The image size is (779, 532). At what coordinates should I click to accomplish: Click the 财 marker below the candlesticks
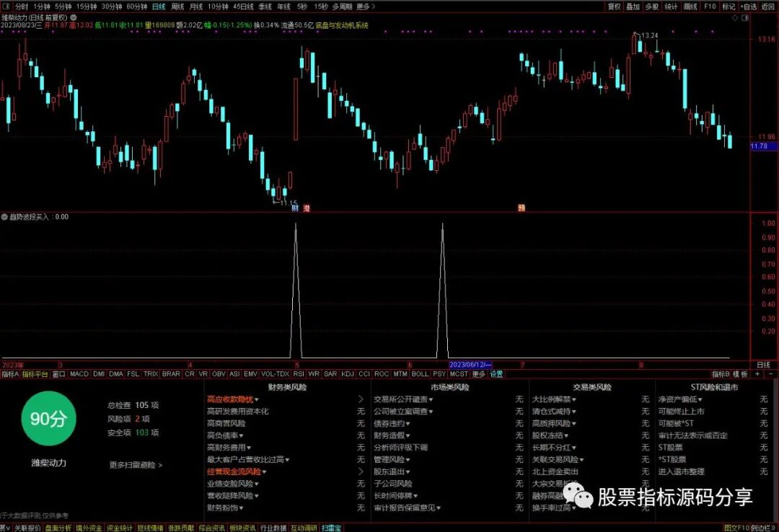[x=295, y=208]
